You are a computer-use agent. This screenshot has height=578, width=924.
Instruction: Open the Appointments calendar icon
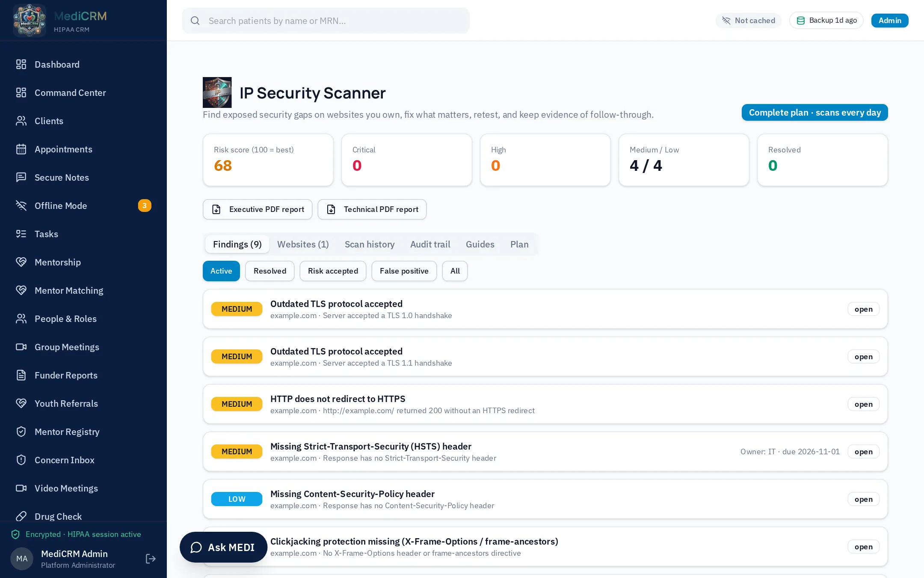click(21, 149)
